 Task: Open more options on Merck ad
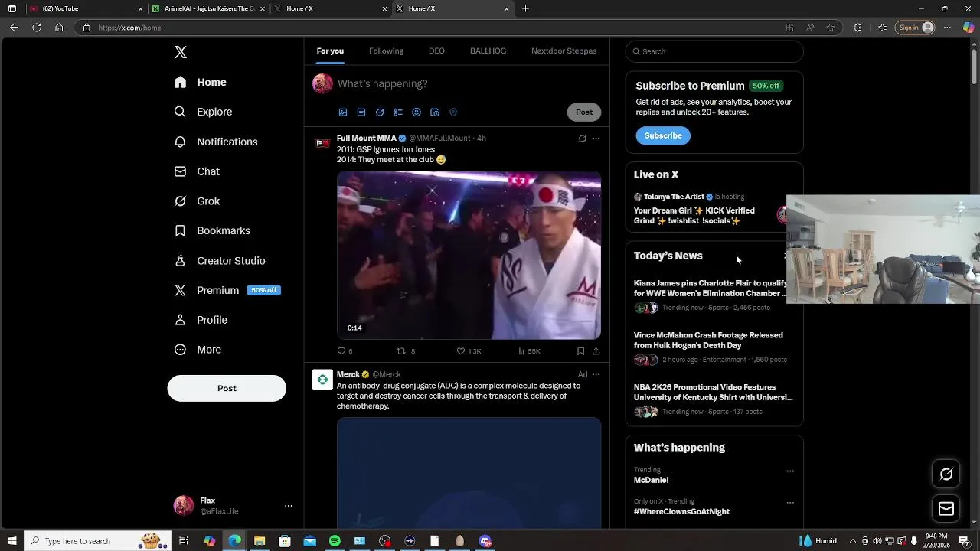[596, 374]
